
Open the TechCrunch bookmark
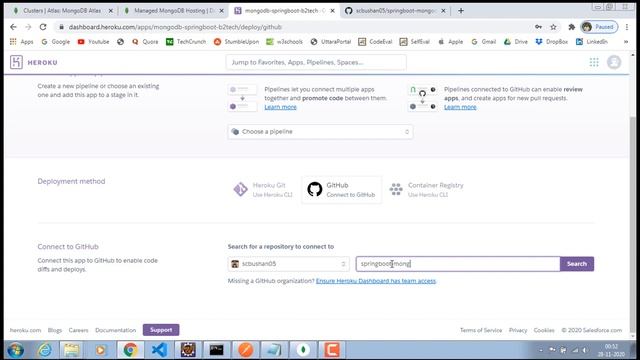[x=186, y=42]
